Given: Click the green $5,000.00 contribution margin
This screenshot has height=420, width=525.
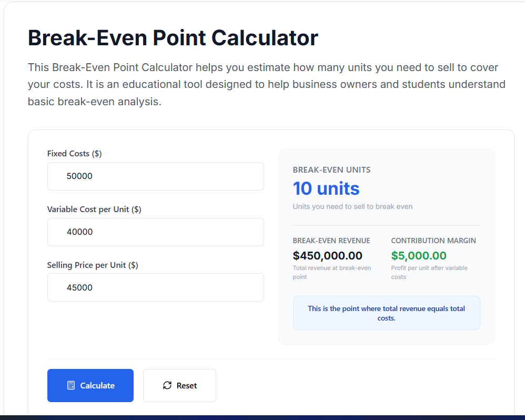Looking at the screenshot, I should [x=418, y=255].
